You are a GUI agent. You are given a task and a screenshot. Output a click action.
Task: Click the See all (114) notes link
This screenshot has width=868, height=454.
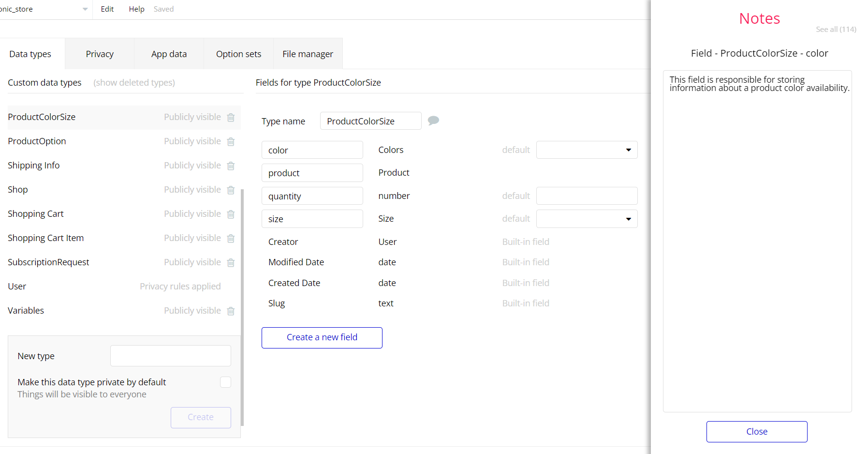tap(836, 30)
